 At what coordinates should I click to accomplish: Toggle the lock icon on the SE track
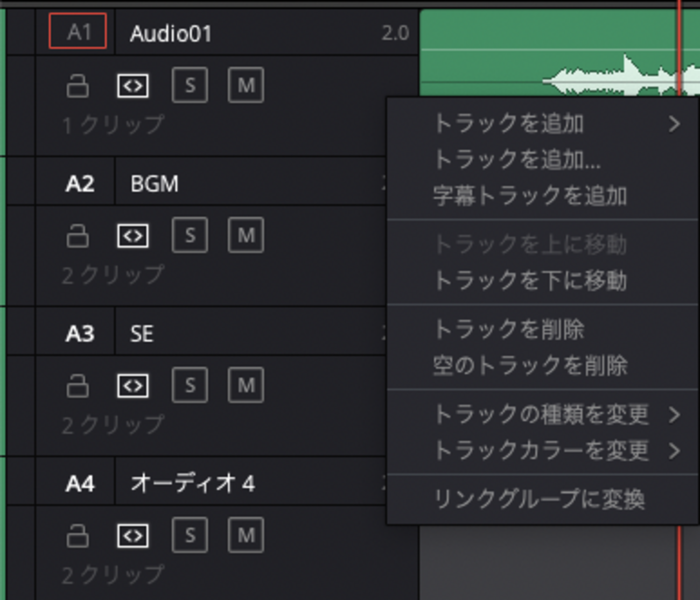point(78,385)
